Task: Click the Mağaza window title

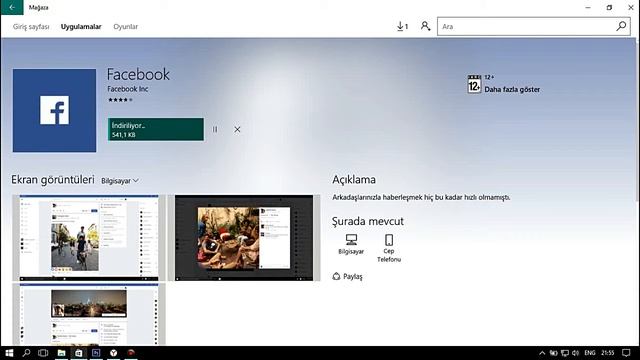Action: (x=38, y=7)
